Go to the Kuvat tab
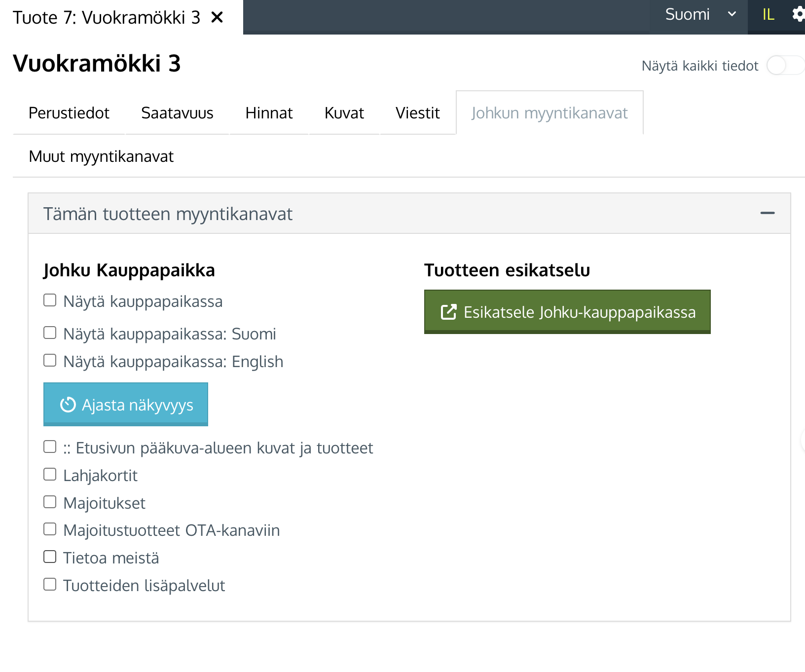805x672 pixels. tap(344, 113)
